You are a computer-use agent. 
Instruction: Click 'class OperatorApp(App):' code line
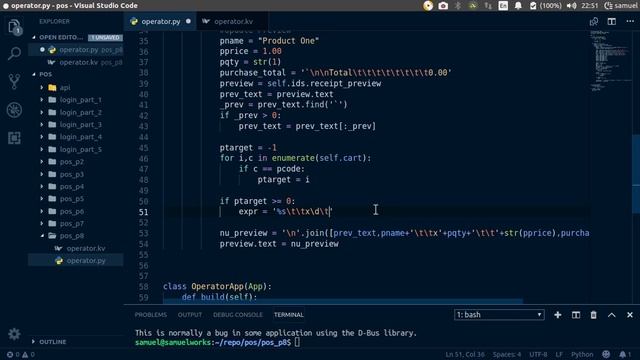[217, 287]
